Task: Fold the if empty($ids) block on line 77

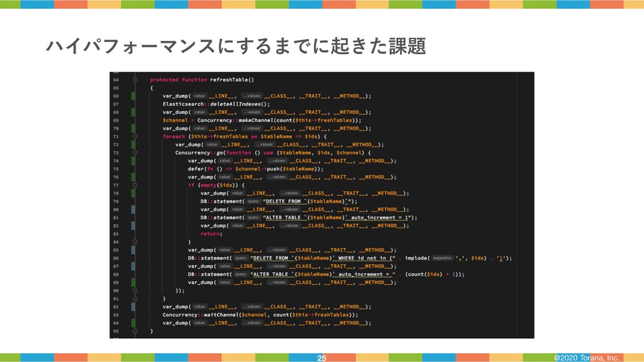Action: pos(135,185)
